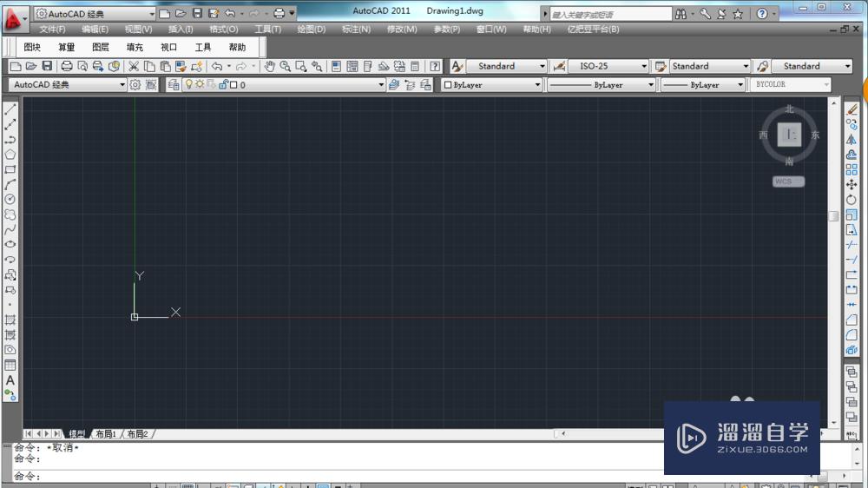
Task: Open the 编辑(E) menu
Action: pos(95,30)
